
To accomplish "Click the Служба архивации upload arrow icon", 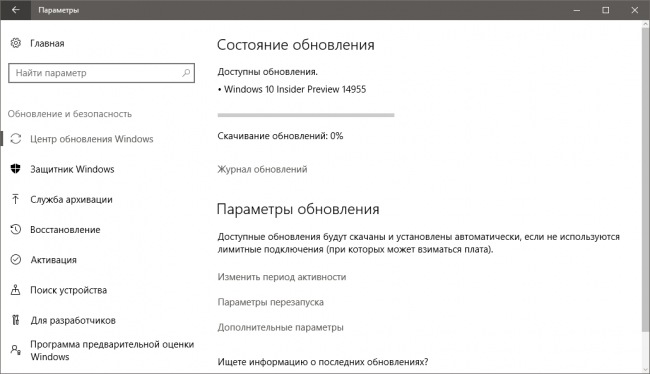I will (16, 199).
